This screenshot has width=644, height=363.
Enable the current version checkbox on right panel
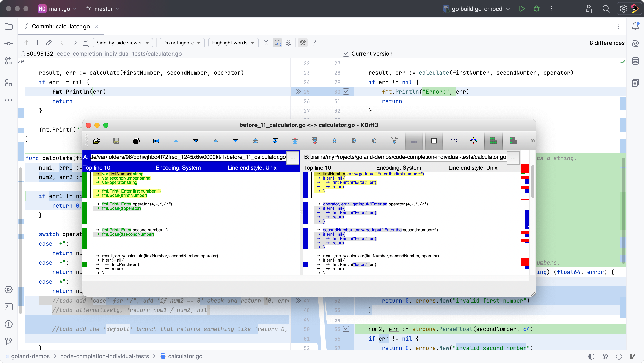point(346,53)
